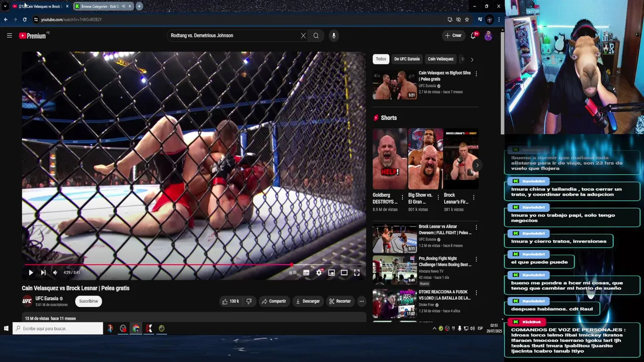Open options for Bigfoot Silva video

click(476, 73)
